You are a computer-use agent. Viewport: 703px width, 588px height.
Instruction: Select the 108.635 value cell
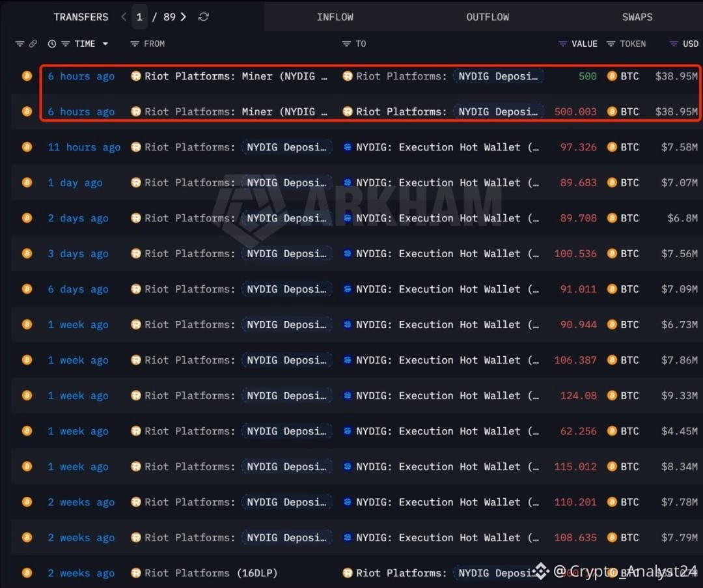click(x=575, y=537)
